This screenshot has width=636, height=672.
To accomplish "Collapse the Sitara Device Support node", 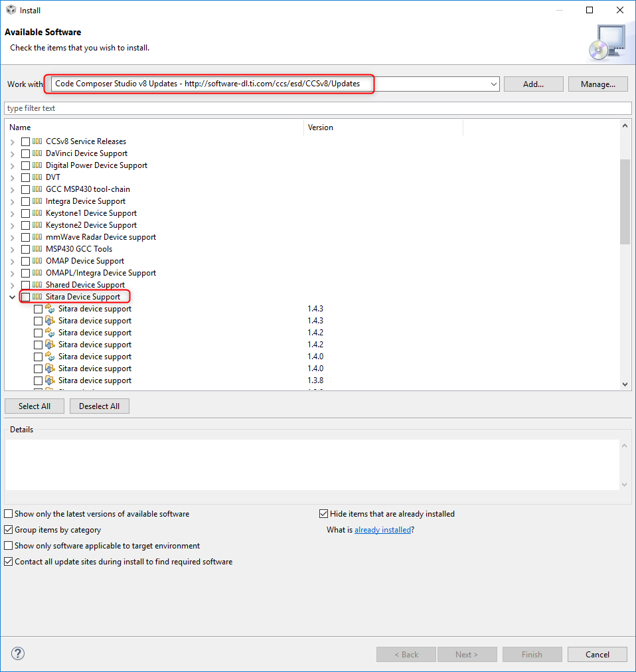I will pos(13,297).
